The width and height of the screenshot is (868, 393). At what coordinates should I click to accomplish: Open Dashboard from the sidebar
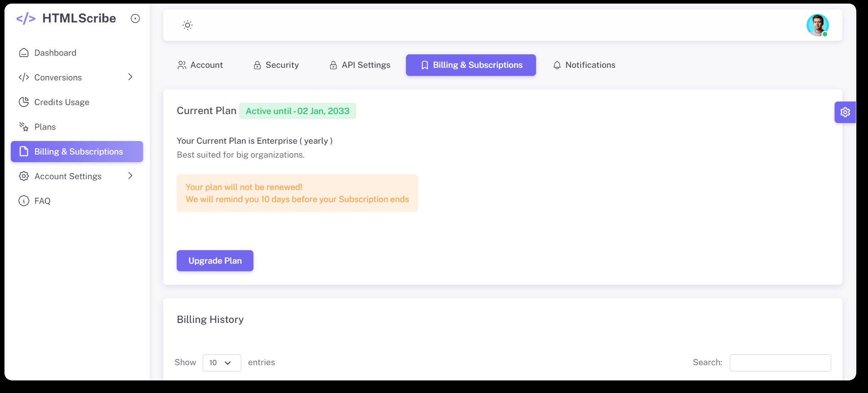pos(55,53)
